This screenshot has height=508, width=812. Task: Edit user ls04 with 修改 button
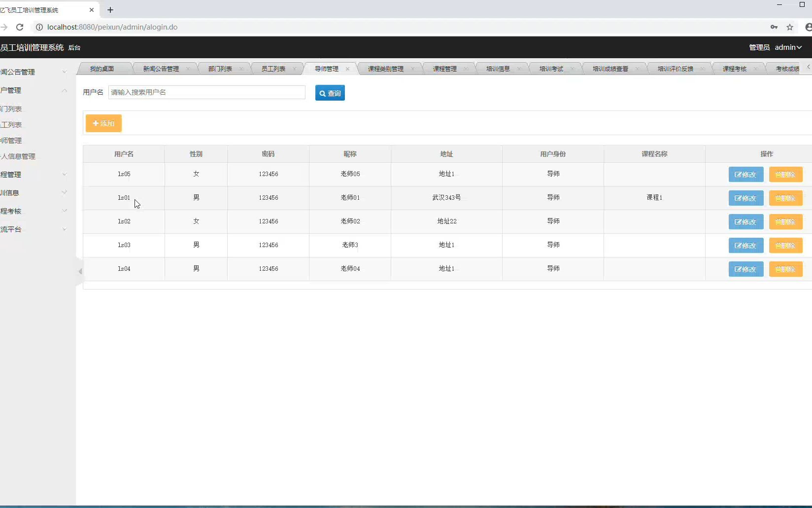(746, 269)
